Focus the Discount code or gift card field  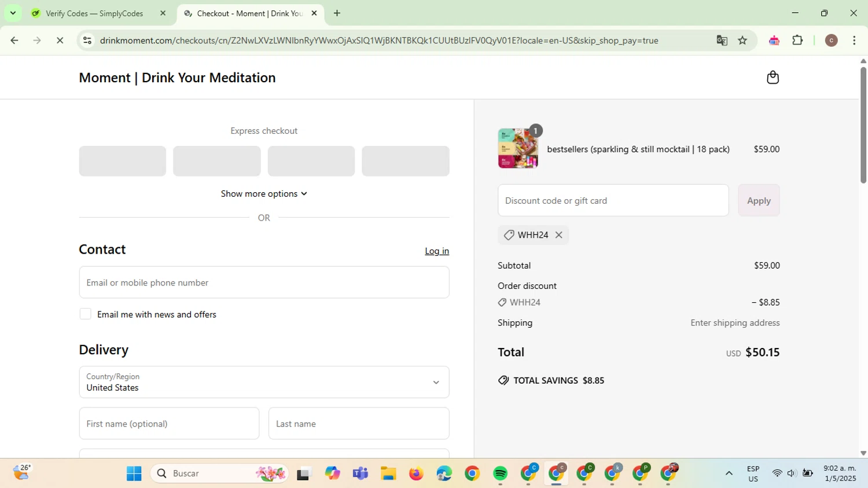pos(613,200)
